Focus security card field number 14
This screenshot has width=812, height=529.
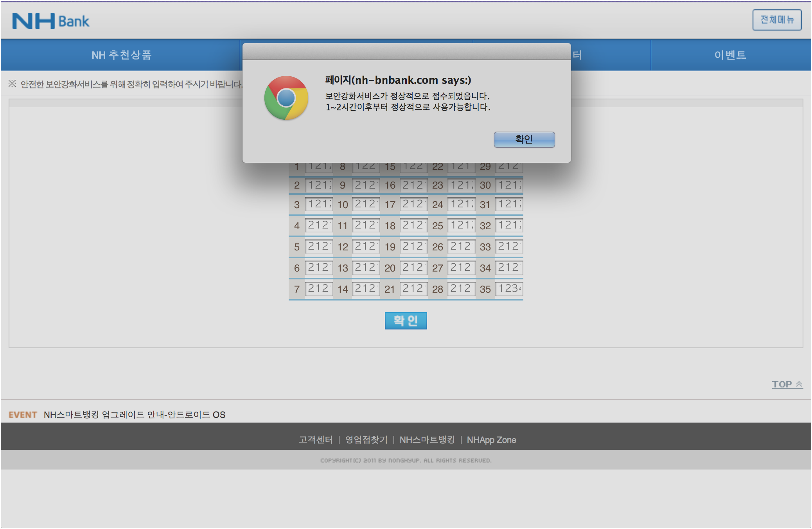click(366, 289)
